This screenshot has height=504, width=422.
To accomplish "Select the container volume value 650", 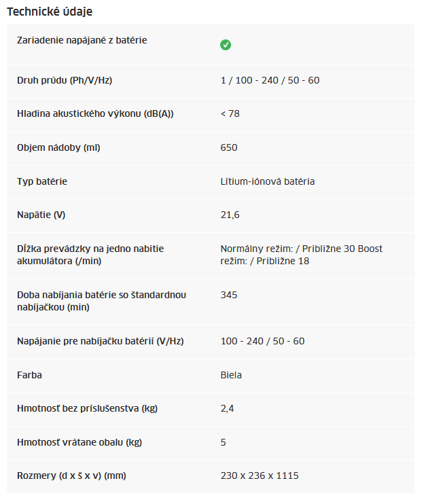I will (229, 147).
